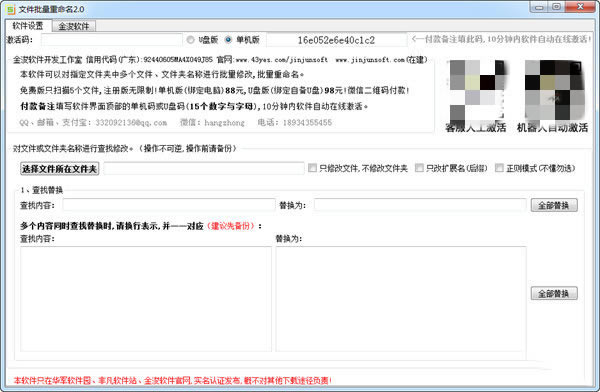Click the multiline 查找内容 text area
The height and width of the screenshot is (392, 600).
coord(146,299)
